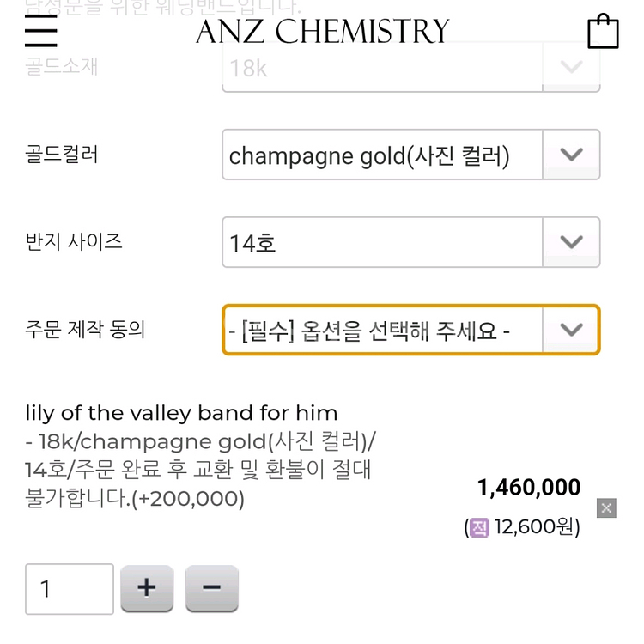This screenshot has width=644, height=644.
Task: Remove the selected lily of the valley item
Action: tap(606, 508)
